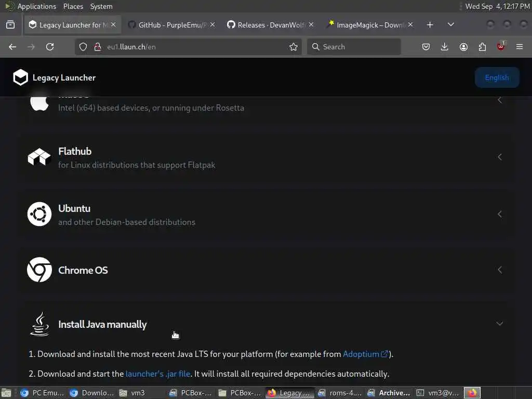Open the extensions puzzle icon

[482, 47]
